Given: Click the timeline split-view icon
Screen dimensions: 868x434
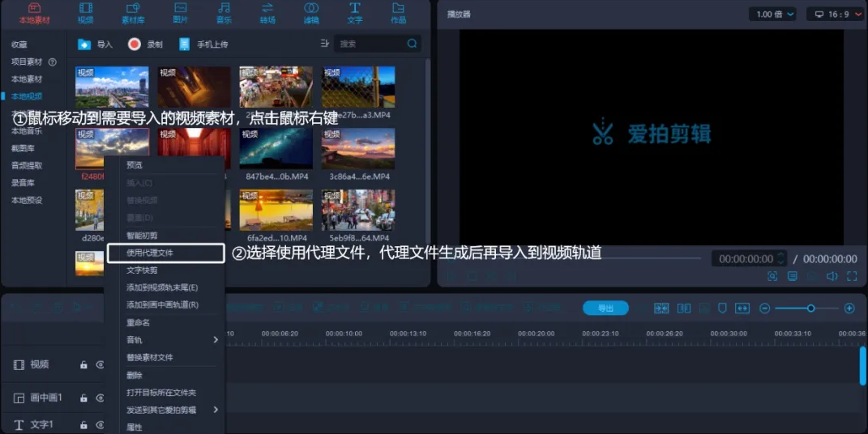Looking at the screenshot, I should coord(684,308).
